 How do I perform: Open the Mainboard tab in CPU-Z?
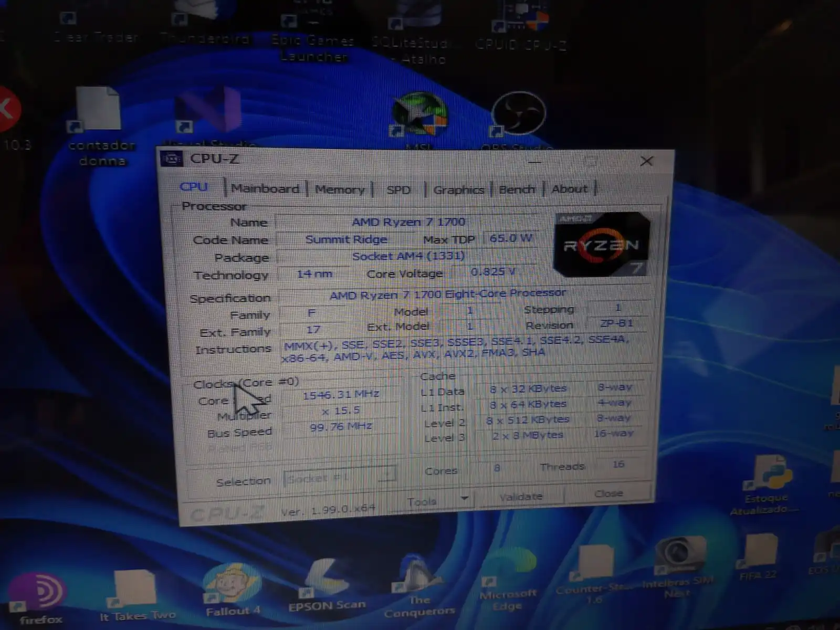coord(265,188)
